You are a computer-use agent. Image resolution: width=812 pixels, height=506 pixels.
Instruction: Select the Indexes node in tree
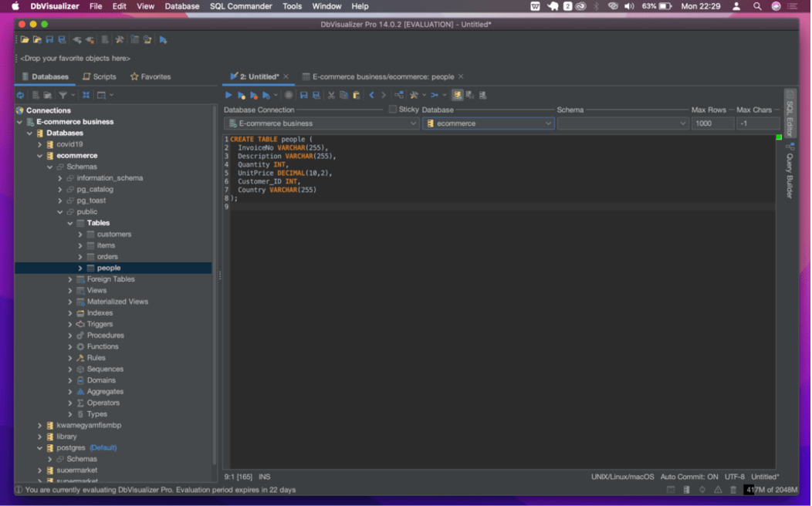click(100, 313)
